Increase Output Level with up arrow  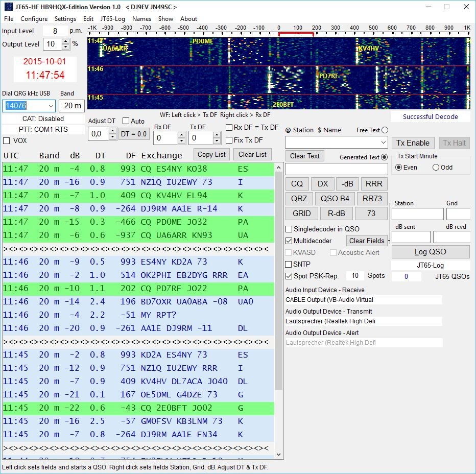tap(65, 41)
